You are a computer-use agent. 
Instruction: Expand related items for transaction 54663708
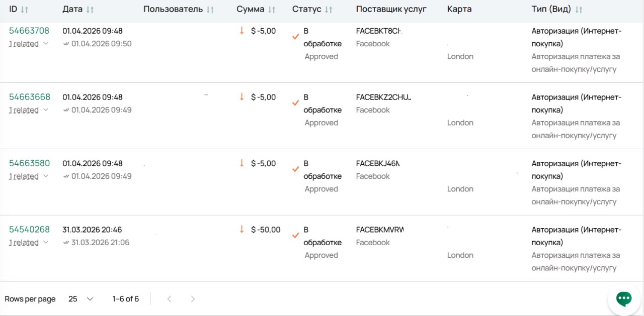tap(45, 44)
